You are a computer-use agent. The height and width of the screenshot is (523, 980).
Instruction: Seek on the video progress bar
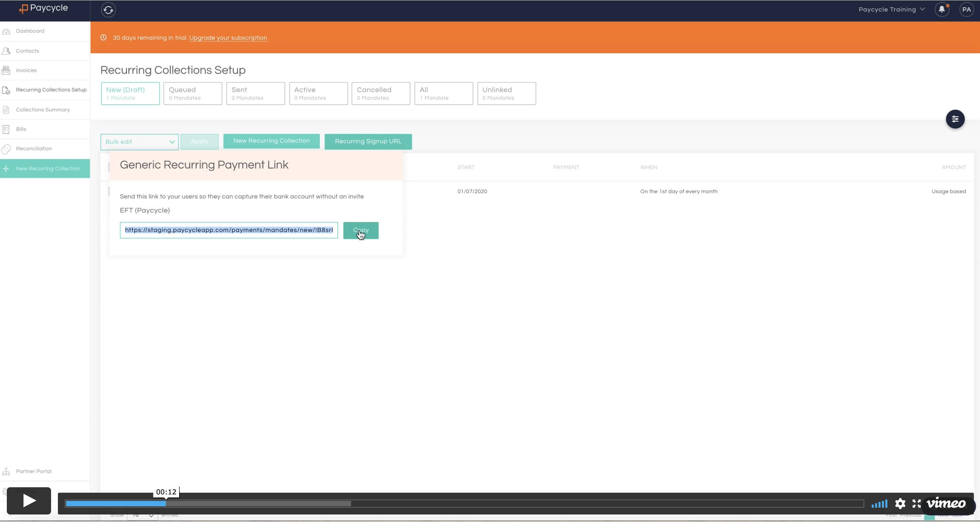[x=464, y=504]
